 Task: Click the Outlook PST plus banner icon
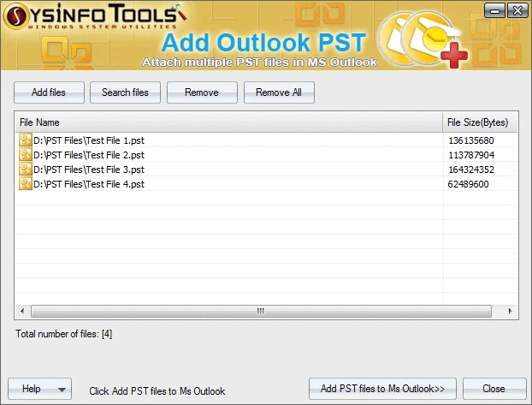[423, 40]
